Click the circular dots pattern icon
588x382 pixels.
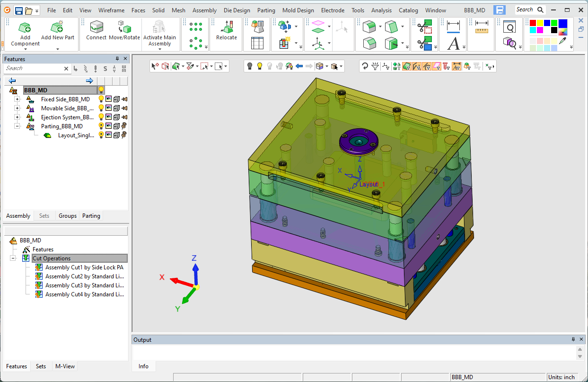pos(196,43)
